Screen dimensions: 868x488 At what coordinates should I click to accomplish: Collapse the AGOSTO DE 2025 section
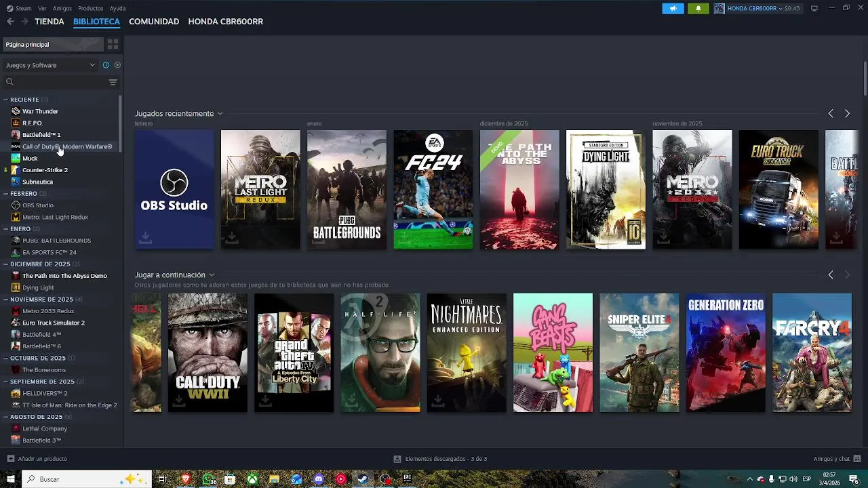[7, 417]
